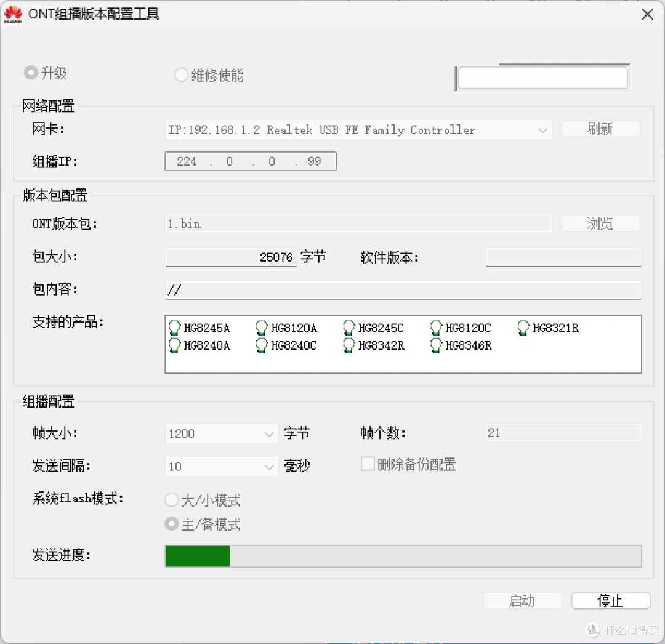Click the bulb icon beside HG8120C

tap(436, 328)
